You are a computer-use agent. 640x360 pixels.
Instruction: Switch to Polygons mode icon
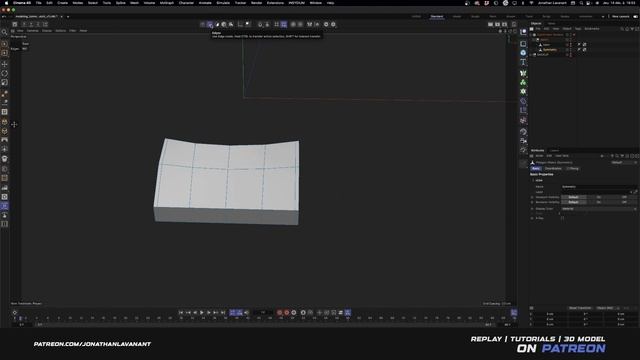[x=217, y=24]
